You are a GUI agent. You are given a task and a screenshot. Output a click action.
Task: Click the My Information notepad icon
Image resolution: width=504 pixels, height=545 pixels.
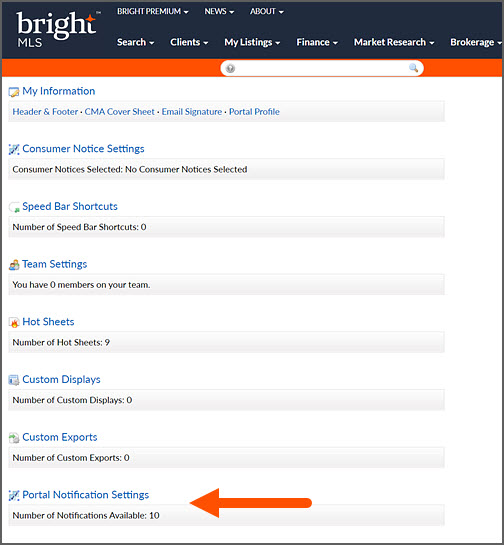pos(14,92)
